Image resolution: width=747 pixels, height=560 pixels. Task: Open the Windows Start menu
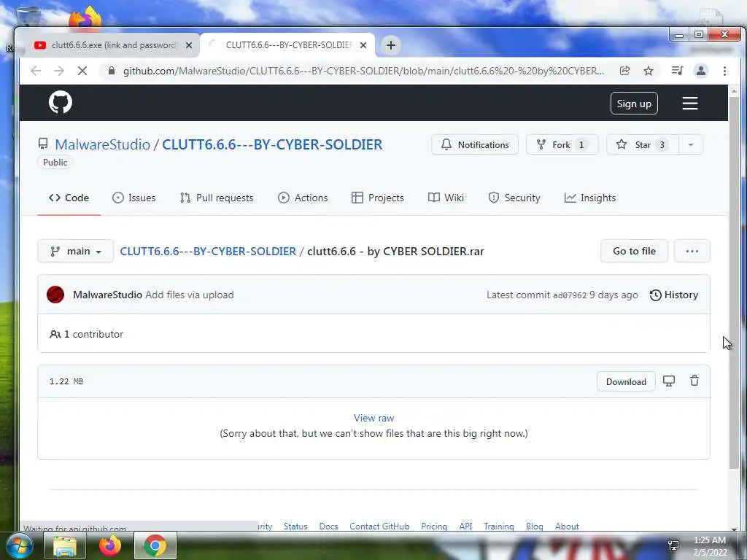18,545
